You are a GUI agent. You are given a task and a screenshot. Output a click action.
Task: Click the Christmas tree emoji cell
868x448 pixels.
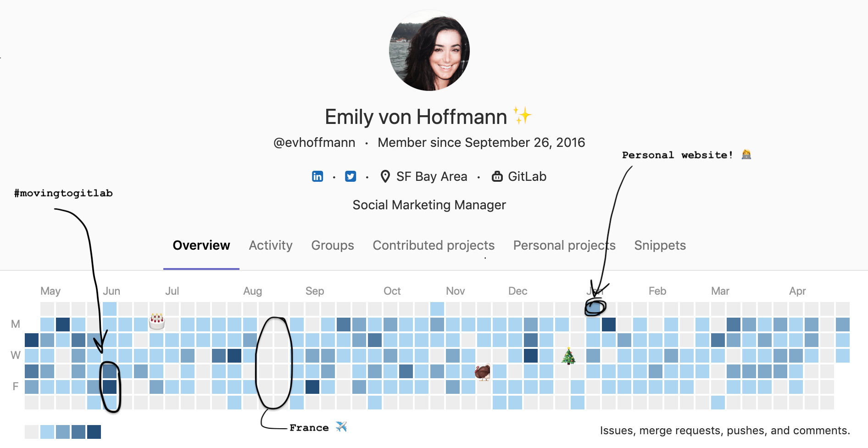[568, 356]
